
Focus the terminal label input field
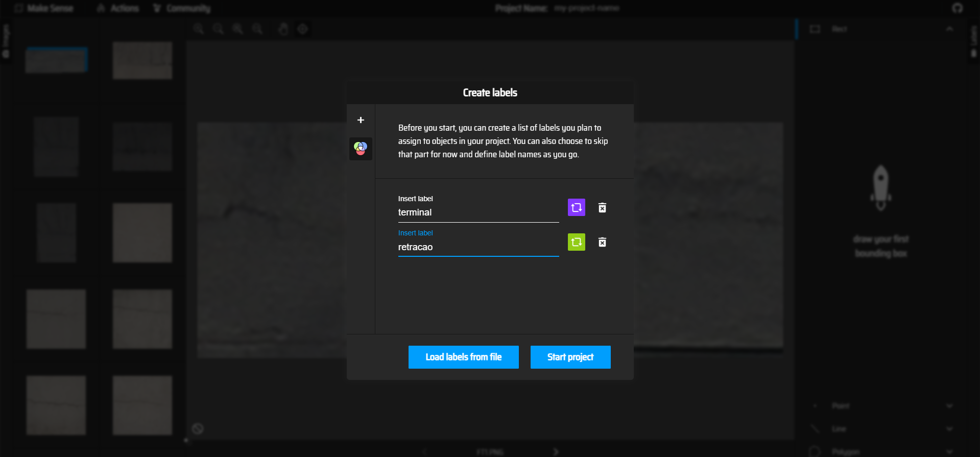pyautogui.click(x=479, y=212)
